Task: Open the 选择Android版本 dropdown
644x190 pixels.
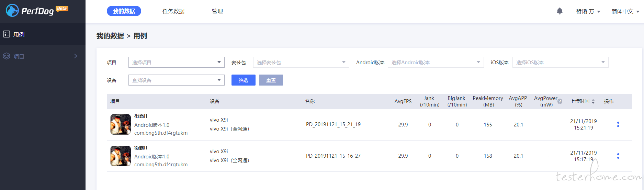Action: click(436, 62)
